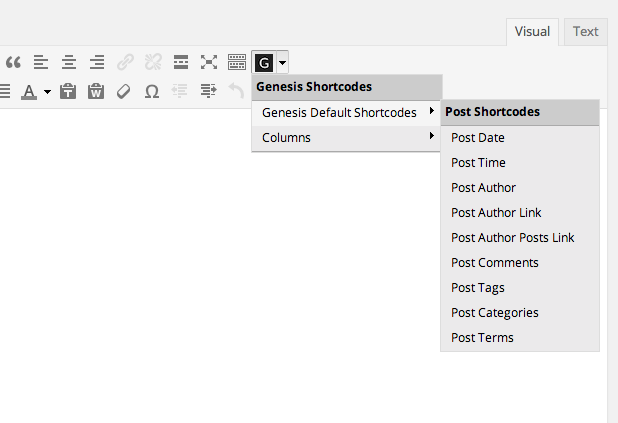This screenshot has width=618, height=423.
Task: Click the blockquote icon
Action: (13, 62)
